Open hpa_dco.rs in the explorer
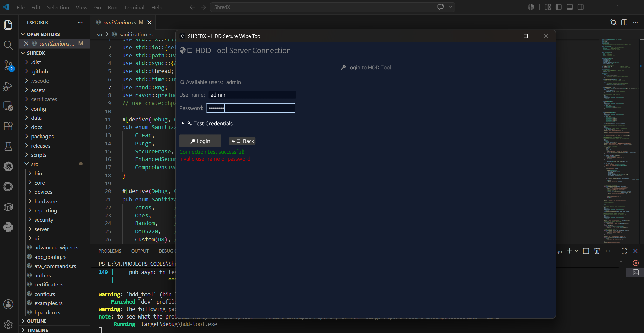The width and height of the screenshot is (644, 333). coord(55,312)
